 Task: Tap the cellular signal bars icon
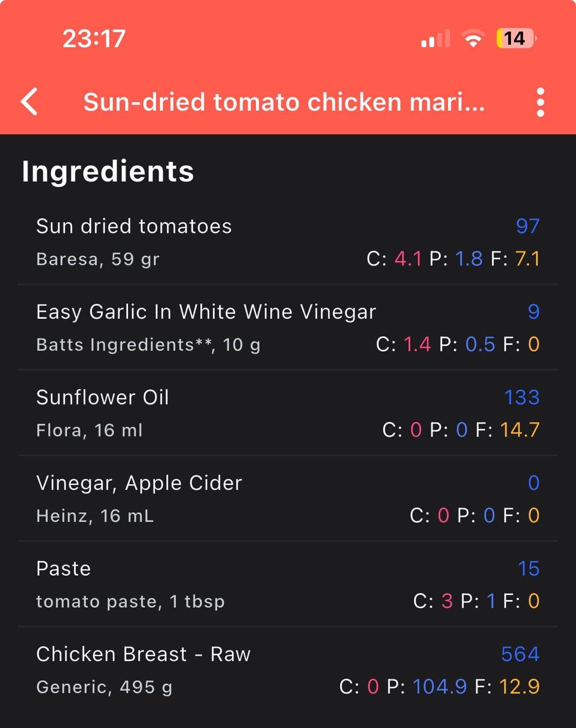[435, 39]
